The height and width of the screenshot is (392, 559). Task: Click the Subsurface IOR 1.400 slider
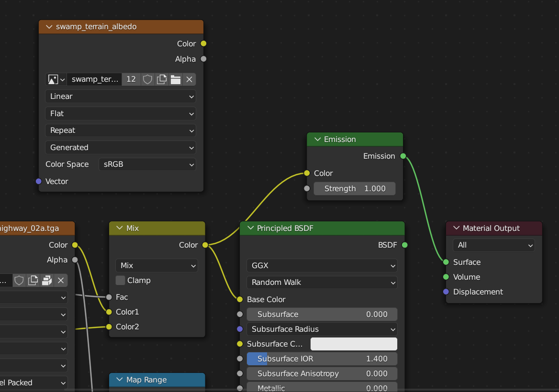pos(322,359)
